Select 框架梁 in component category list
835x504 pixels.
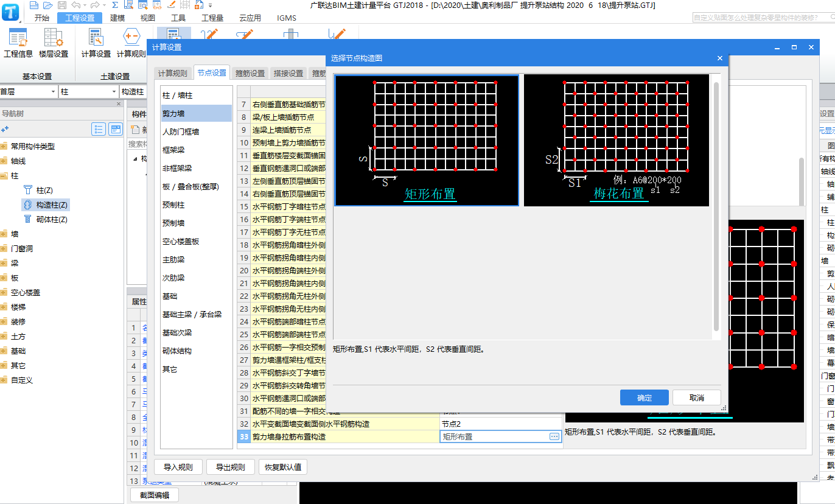[x=196, y=150]
